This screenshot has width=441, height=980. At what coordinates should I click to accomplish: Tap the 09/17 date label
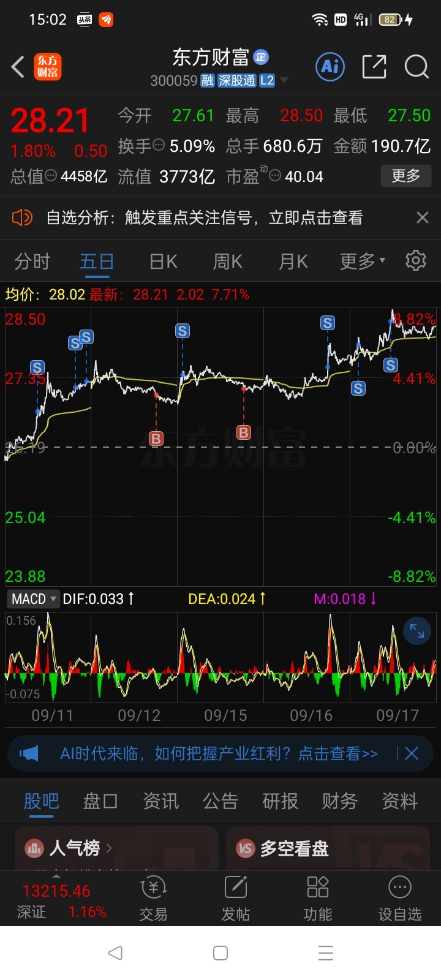click(x=398, y=715)
